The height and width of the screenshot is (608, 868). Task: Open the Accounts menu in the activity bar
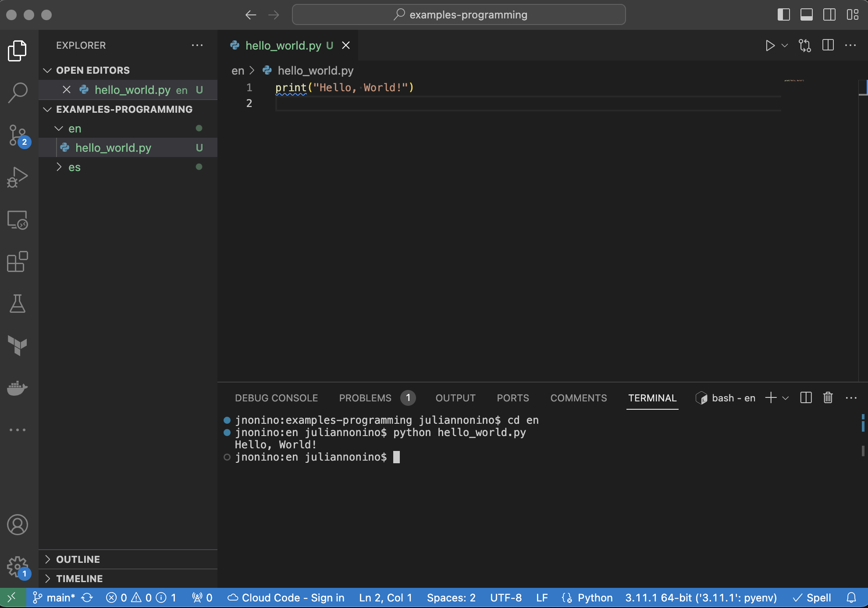pos(18,525)
